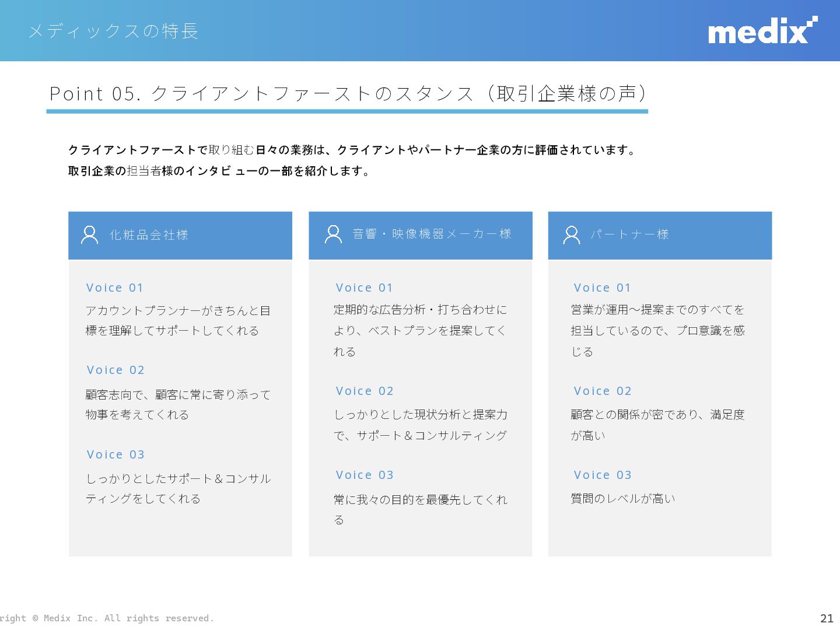Click text しっかりとしたサポート＆コンサルティングをしてくれる
Screen dimensions: 840x630
tap(178, 488)
